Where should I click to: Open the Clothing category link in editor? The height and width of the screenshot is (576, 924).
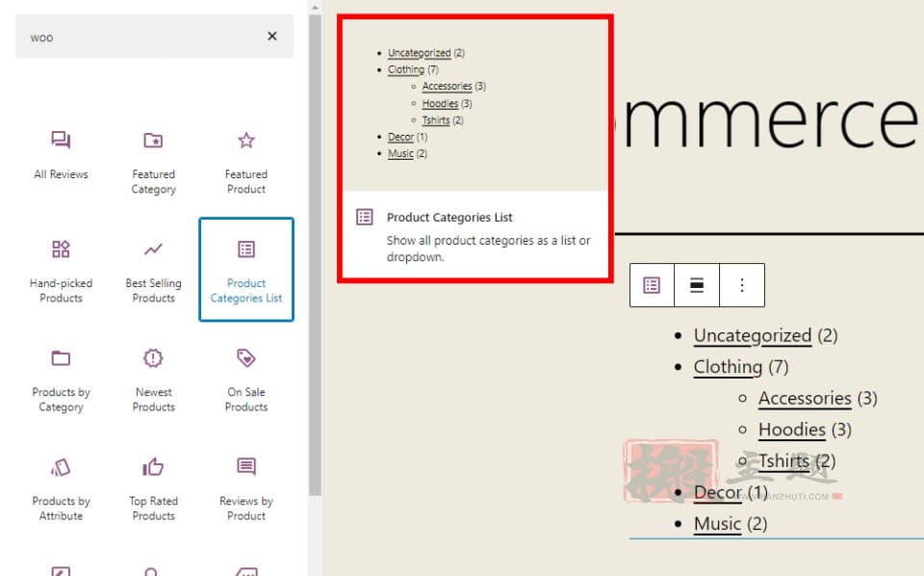click(728, 367)
